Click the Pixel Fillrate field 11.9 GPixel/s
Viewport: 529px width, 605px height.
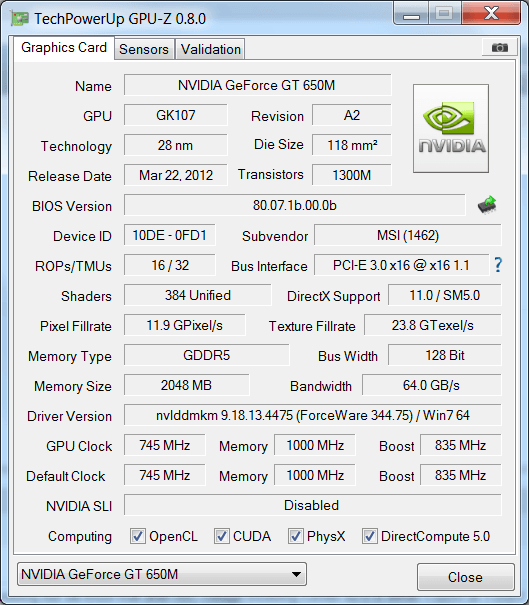[184, 326]
